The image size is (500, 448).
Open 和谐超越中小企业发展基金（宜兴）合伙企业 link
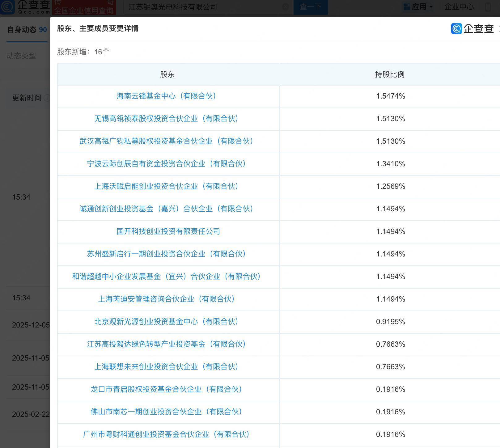pos(167,277)
